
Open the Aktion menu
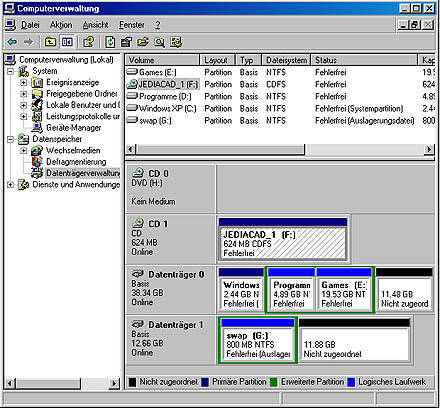point(61,25)
